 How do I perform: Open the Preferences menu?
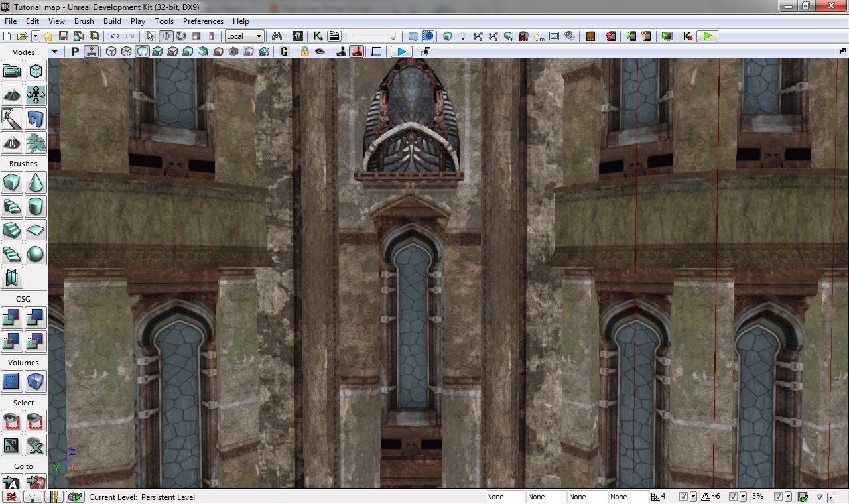[203, 21]
